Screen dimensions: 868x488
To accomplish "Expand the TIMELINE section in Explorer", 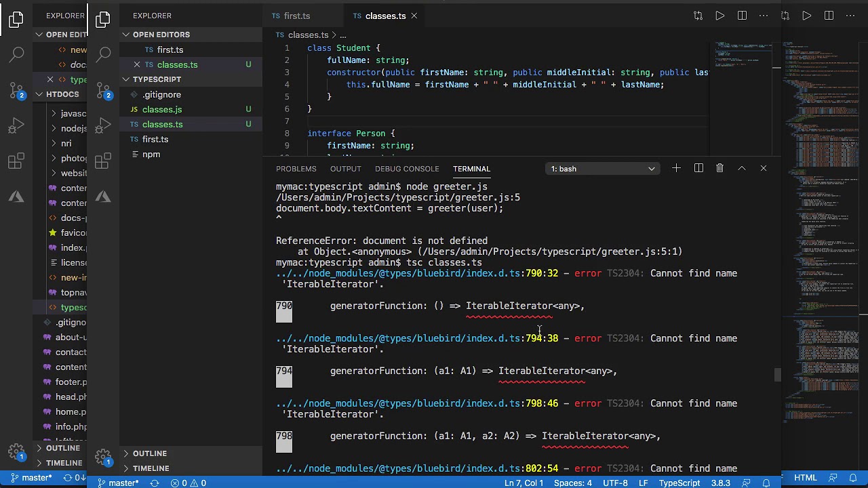I will [x=151, y=468].
